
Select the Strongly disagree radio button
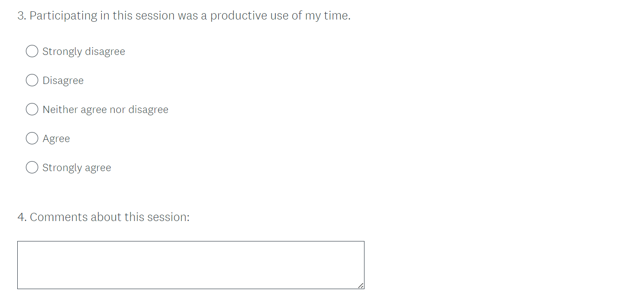[32, 51]
